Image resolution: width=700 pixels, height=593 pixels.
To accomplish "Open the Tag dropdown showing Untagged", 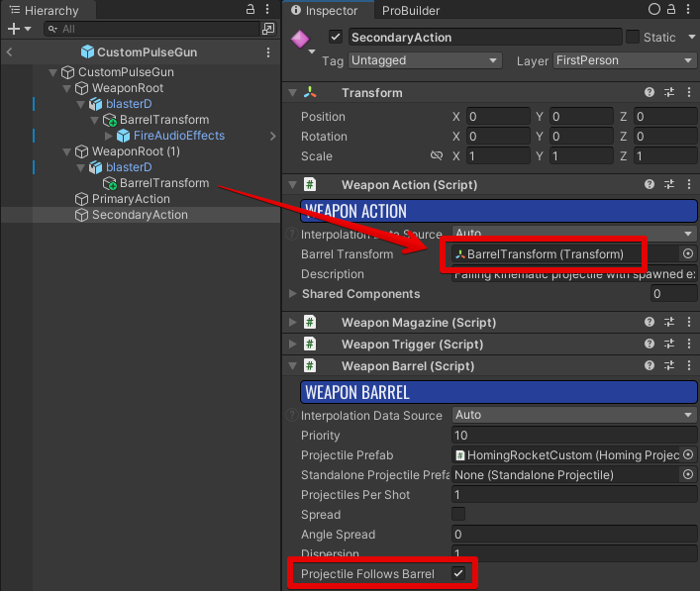I will (x=425, y=60).
